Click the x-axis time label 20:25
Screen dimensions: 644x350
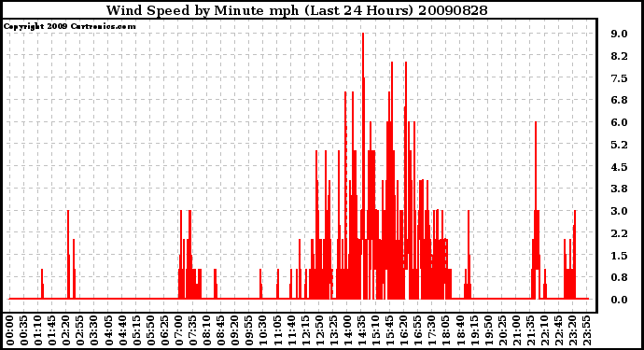pyautogui.click(x=502, y=330)
